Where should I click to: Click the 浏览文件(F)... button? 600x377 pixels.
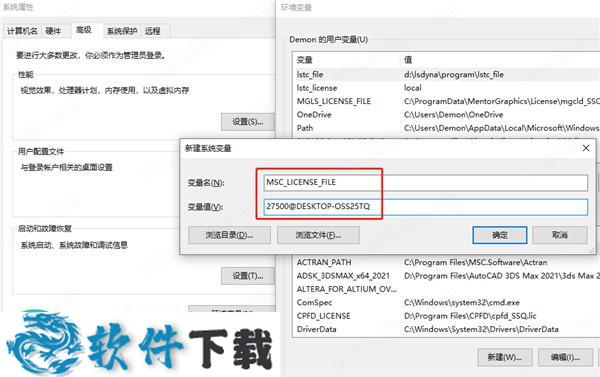click(318, 235)
